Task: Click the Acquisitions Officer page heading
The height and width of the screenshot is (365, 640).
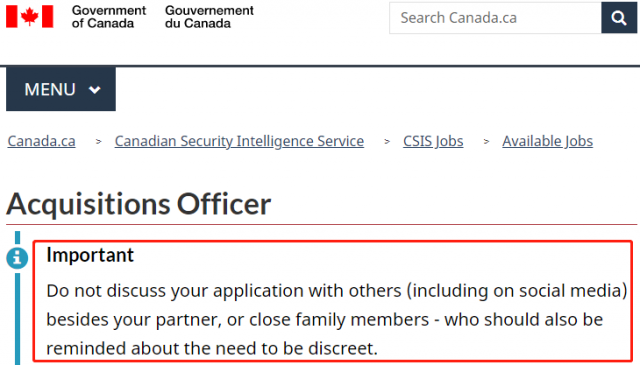Action: 139,204
